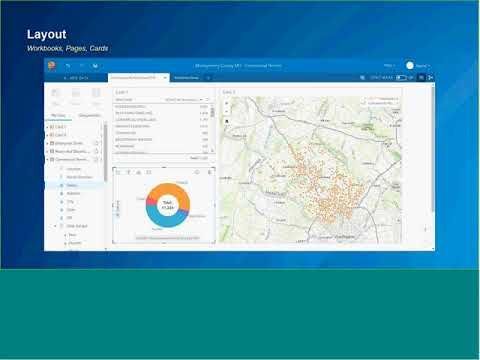Select the ZIP field
Screen dimensions: 480x360
(69, 218)
